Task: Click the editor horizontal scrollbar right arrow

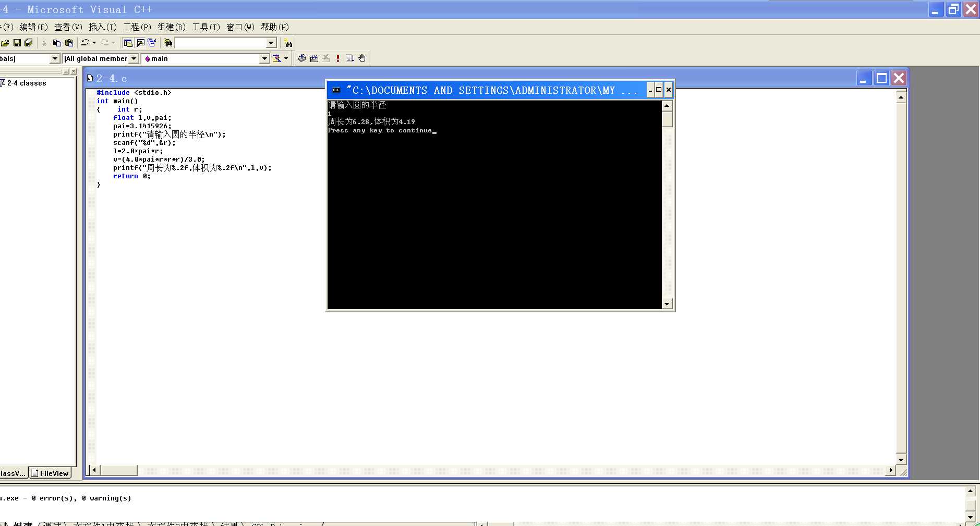Action: point(891,470)
